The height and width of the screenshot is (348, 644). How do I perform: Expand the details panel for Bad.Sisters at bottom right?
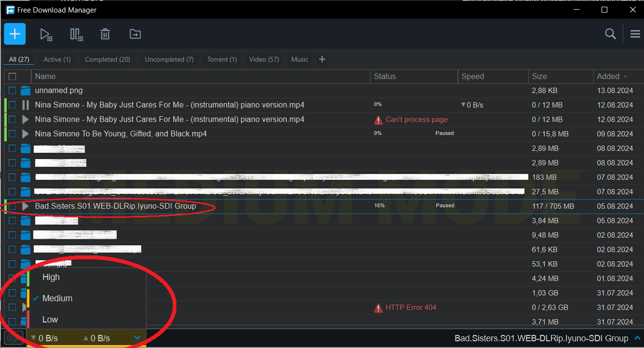638,338
